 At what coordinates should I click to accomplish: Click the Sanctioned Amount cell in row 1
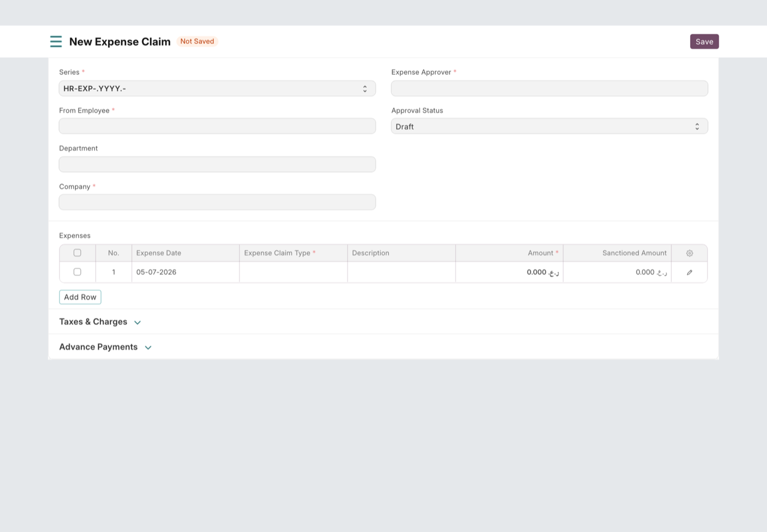[617, 272]
